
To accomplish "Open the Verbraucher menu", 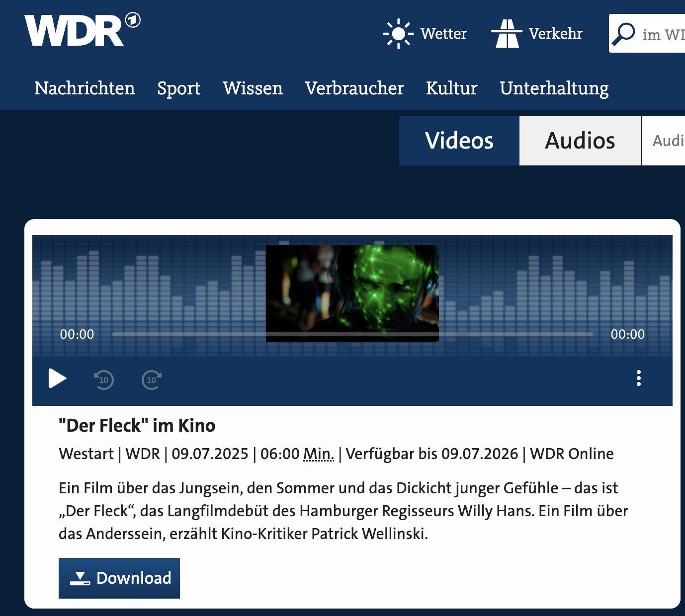I will pyautogui.click(x=354, y=88).
